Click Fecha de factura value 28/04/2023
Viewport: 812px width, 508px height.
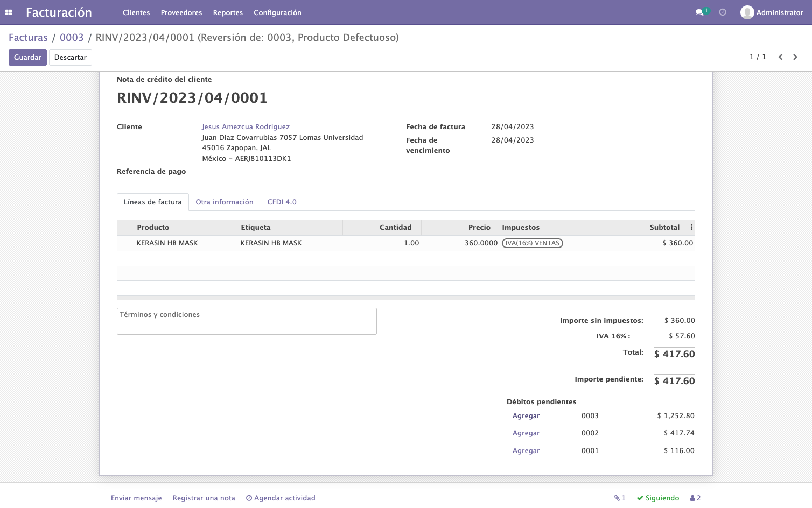(x=513, y=127)
